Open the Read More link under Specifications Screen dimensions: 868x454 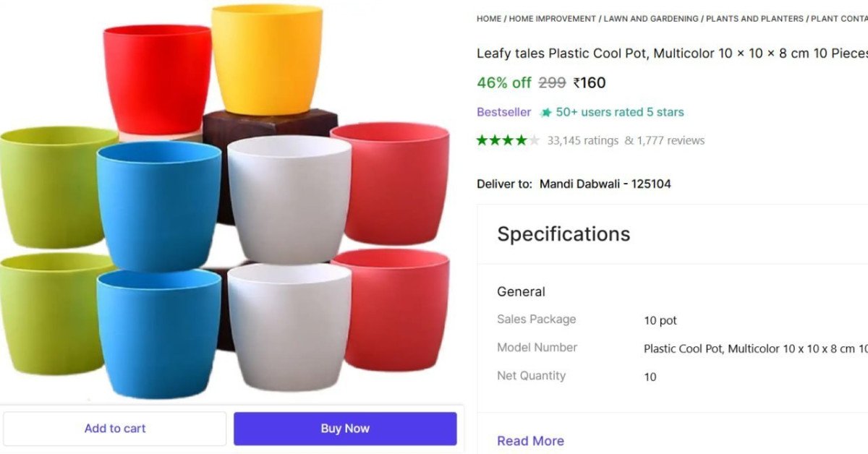coord(530,440)
